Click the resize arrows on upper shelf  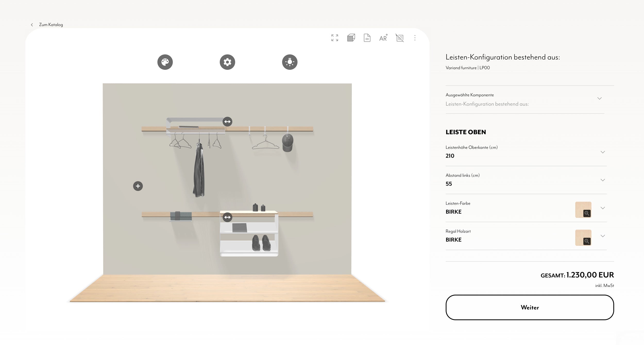point(227,121)
